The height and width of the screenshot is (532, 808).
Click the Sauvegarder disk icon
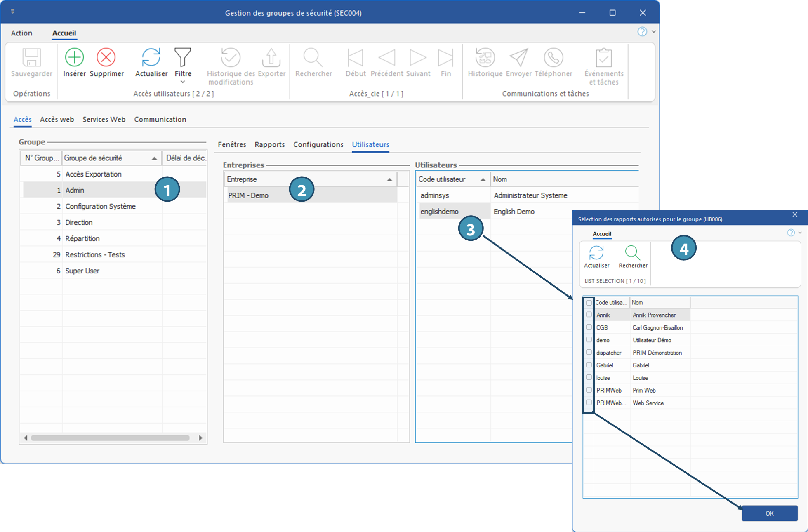coord(31,57)
